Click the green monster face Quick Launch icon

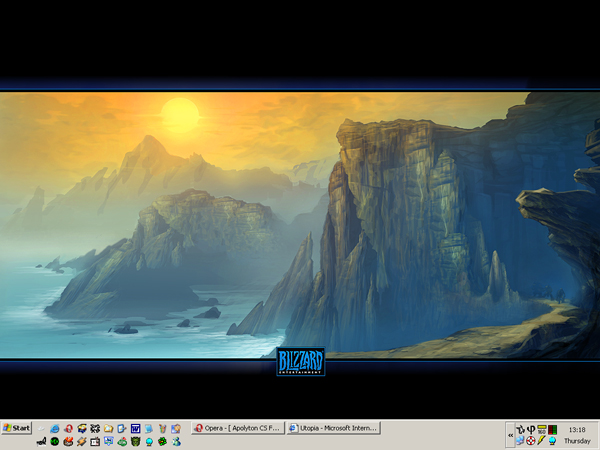point(135,441)
